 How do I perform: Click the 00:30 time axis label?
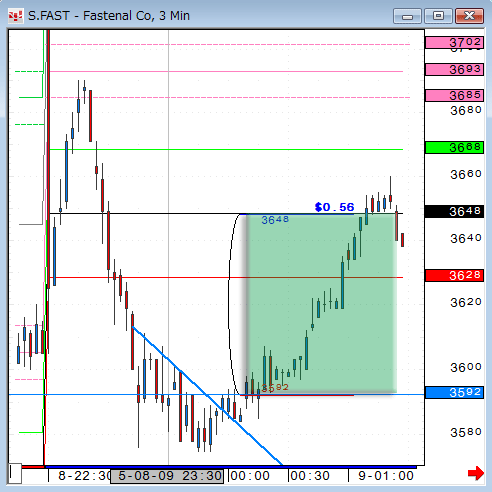tap(310, 476)
